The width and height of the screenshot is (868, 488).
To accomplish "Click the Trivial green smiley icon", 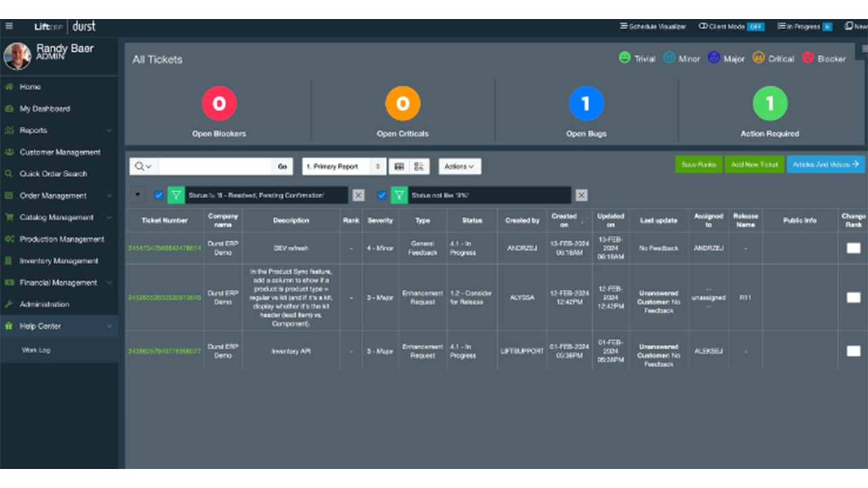I will [x=625, y=58].
